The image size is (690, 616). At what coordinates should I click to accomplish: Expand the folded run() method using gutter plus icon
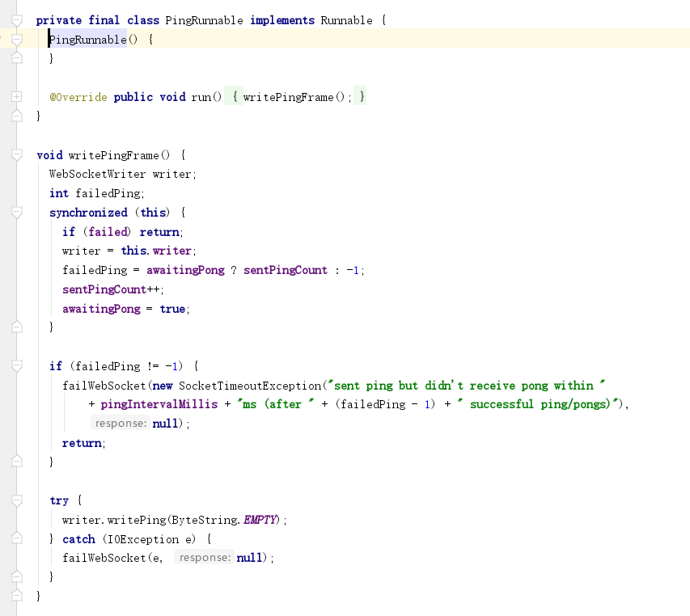[x=16, y=96]
